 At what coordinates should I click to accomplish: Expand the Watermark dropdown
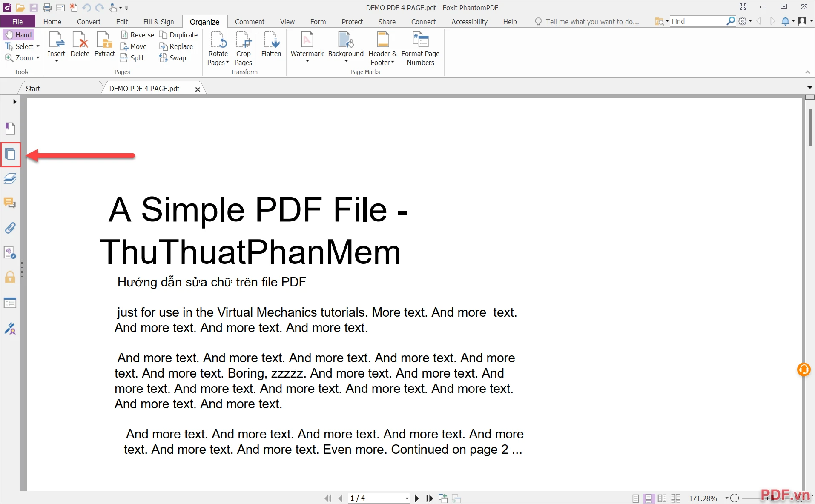pos(307,61)
